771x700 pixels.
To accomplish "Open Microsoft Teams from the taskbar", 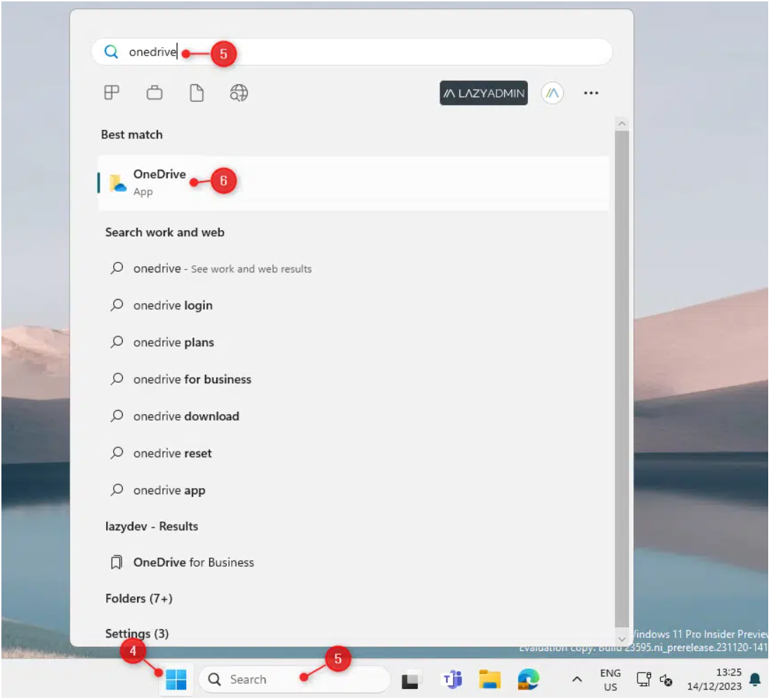I will coord(452,680).
